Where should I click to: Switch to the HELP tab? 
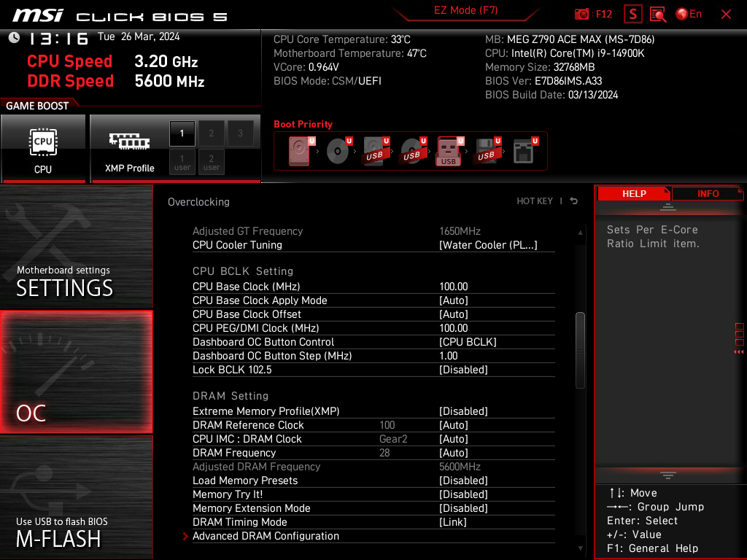[634, 194]
